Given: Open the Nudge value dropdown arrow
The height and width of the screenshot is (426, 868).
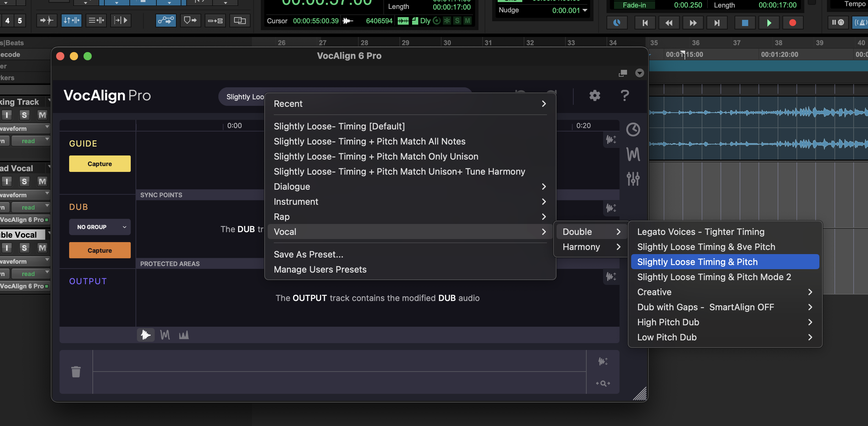Looking at the screenshot, I should click(585, 10).
